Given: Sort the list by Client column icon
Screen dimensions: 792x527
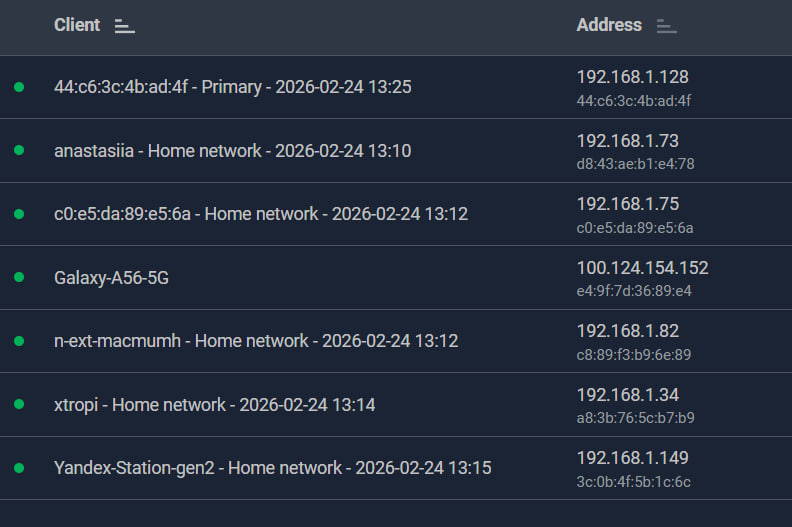Looking at the screenshot, I should (125, 27).
